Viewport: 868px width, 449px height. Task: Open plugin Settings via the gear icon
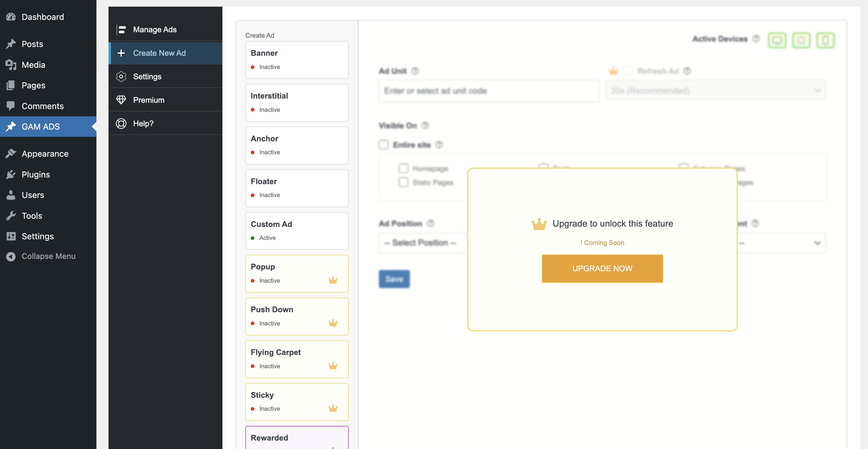click(121, 77)
